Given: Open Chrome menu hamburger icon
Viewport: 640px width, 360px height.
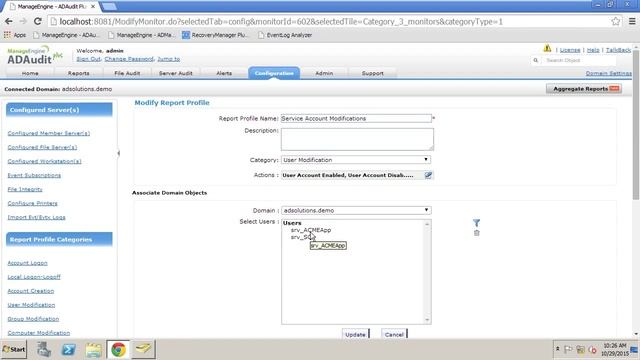Looking at the screenshot, I should (x=632, y=22).
